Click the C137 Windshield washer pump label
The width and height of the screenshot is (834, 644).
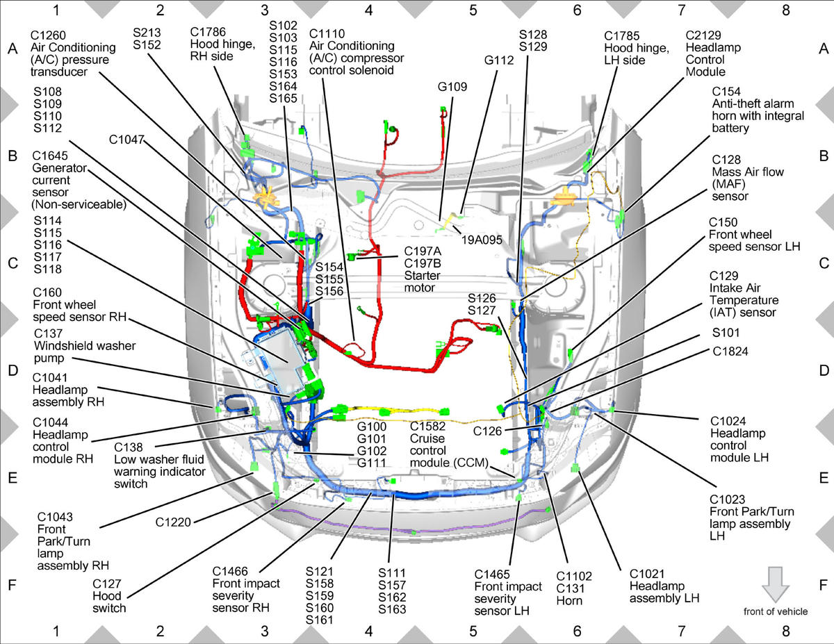click(84, 346)
